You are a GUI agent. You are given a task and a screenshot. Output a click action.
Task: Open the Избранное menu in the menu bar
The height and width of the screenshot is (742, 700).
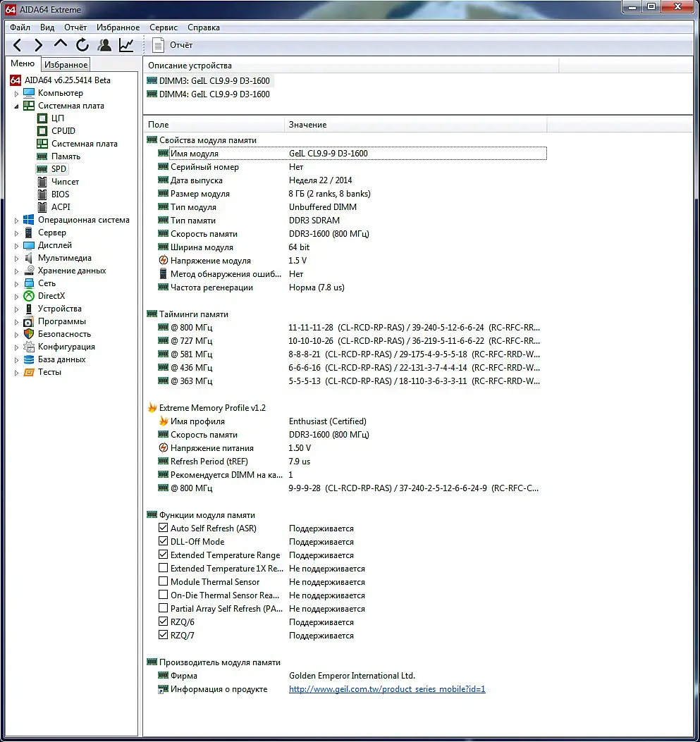(x=118, y=27)
